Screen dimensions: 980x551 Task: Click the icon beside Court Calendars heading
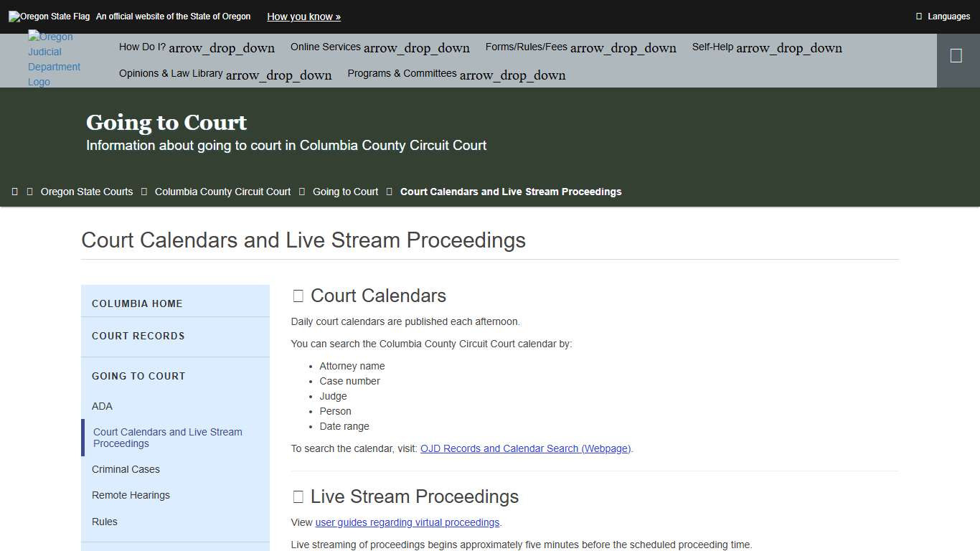297,295
